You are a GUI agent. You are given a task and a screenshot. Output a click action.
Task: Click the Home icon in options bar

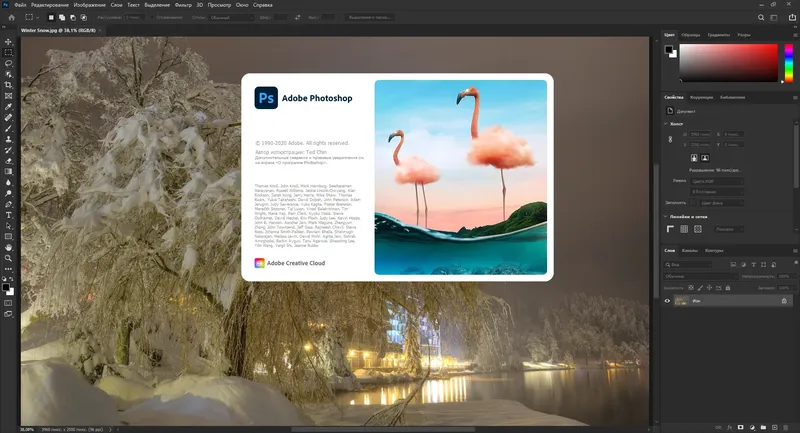(9, 18)
